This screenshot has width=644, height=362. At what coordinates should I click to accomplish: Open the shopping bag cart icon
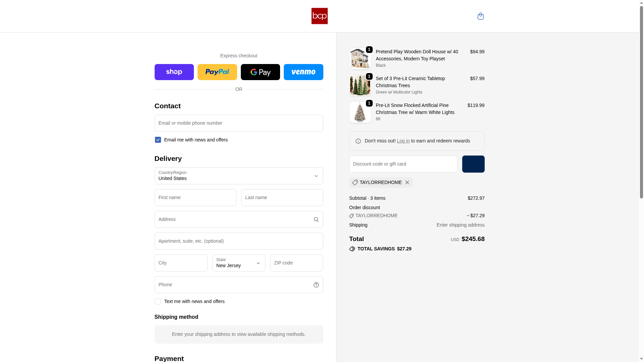480,16
